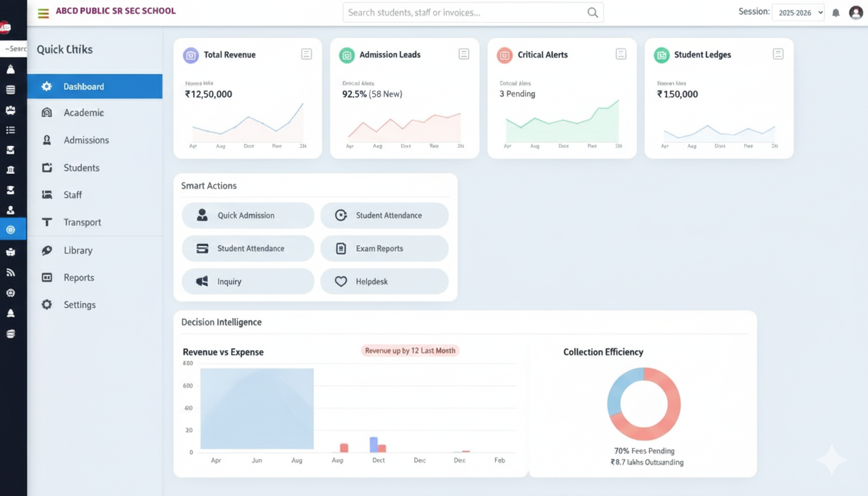Open the Staff section icon
Screen dimensions: 868x496
(x=46, y=194)
